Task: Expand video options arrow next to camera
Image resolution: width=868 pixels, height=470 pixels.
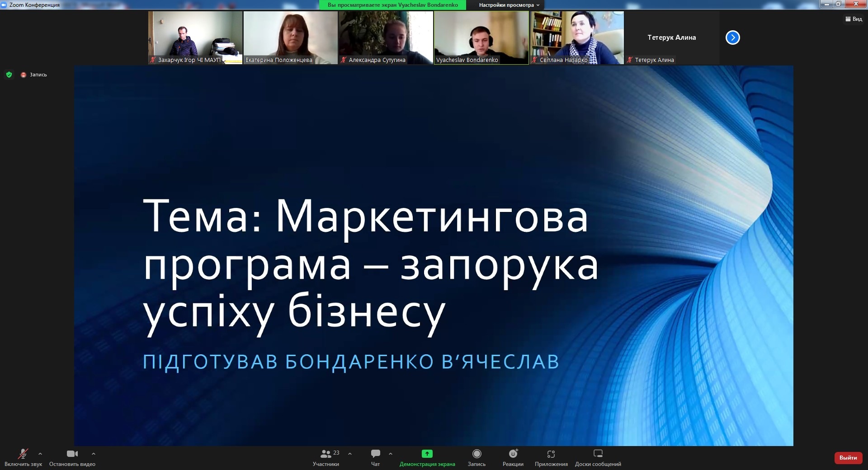Action: tap(94, 454)
